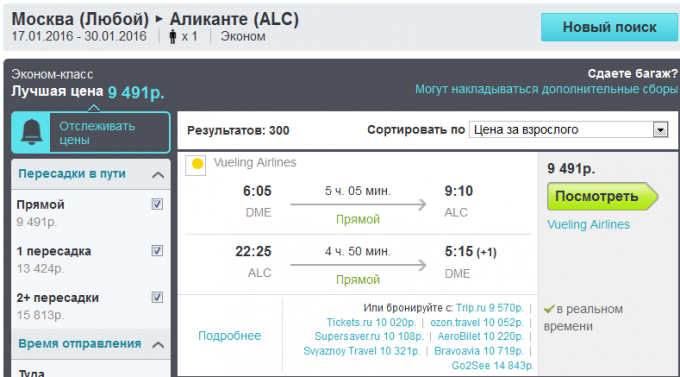Open the Сортировать по dropdown
The width and height of the screenshot is (680, 377).
point(569,130)
